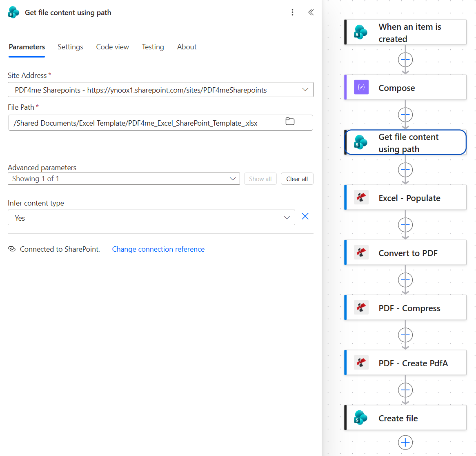Open the folder picker for File Path
476x456 pixels.
[x=290, y=122]
